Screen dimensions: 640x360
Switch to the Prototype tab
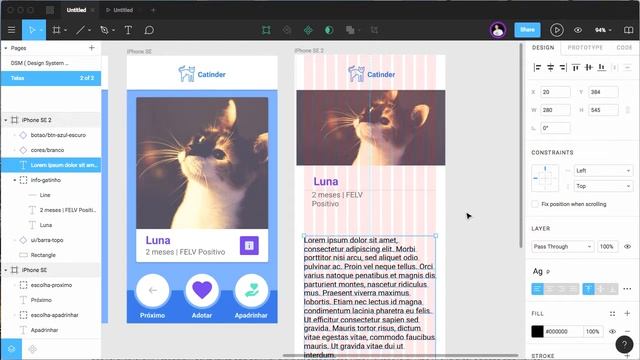[585, 48]
